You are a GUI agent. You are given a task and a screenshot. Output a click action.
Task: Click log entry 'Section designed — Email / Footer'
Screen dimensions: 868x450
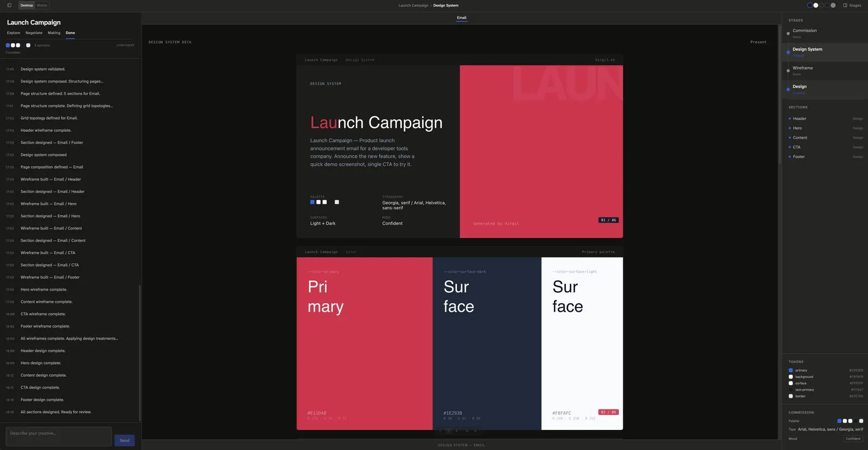52,143
